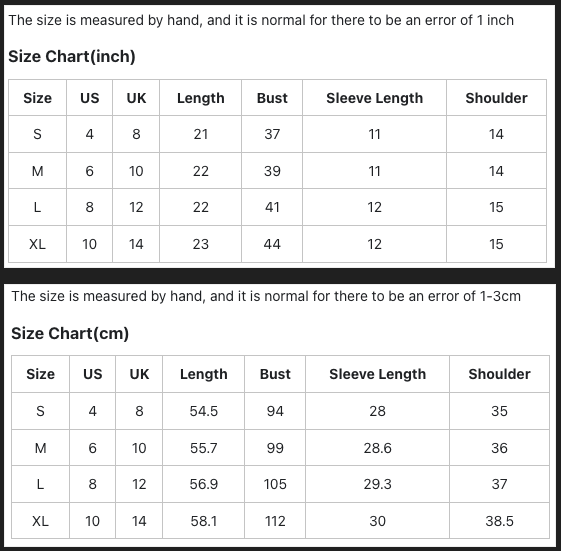Select the 'Shoulder' header in cm table
The width and height of the screenshot is (561, 551).
tap(499, 374)
